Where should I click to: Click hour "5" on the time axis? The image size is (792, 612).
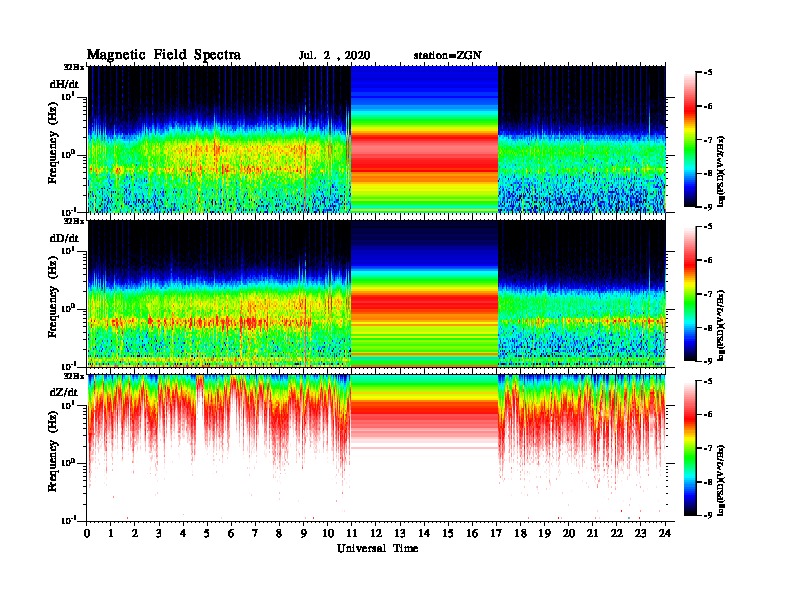coord(207,533)
